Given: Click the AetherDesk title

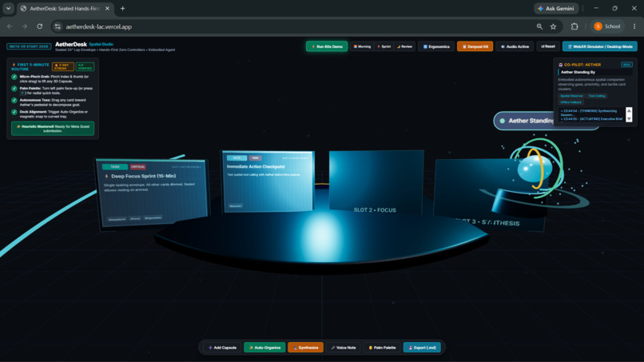Looking at the screenshot, I should pos(71,45).
